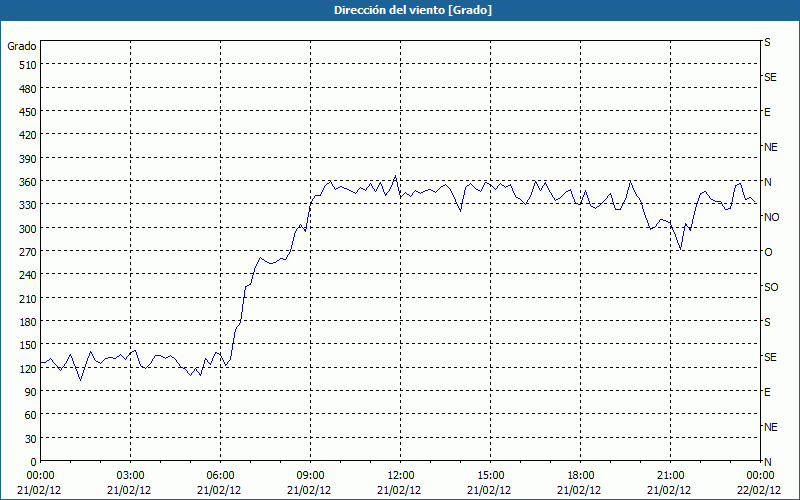800x500 pixels.
Task: Click the '21/02/12' date under 12:00
Action: click(399, 490)
